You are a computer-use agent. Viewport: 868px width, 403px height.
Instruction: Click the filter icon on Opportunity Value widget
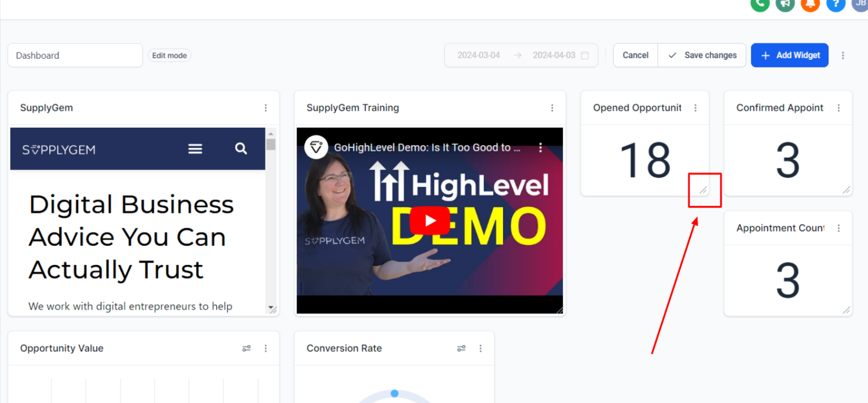point(246,348)
